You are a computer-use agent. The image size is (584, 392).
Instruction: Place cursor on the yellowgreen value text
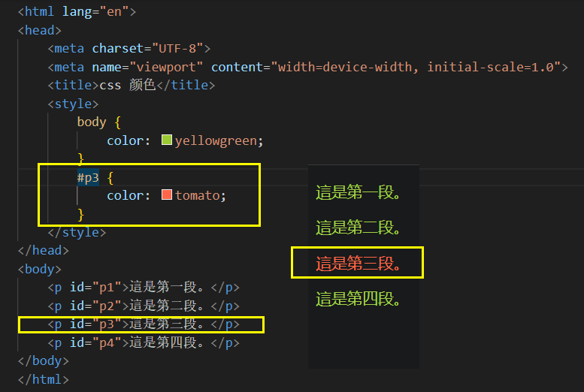217,140
